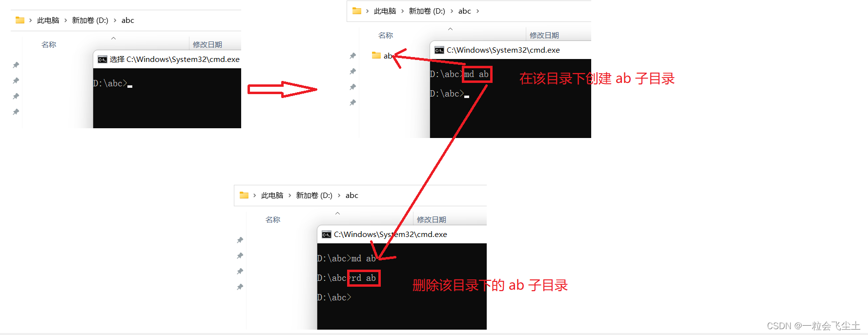
Task: Click sort arrow above columns in bottom window
Action: pos(337,213)
